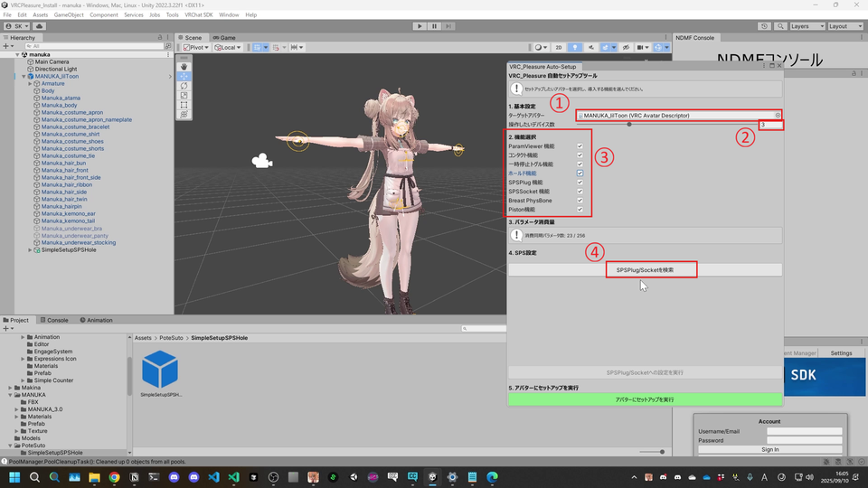
Task: Select the Scale tool in Scene toolbar
Action: pyautogui.click(x=184, y=95)
